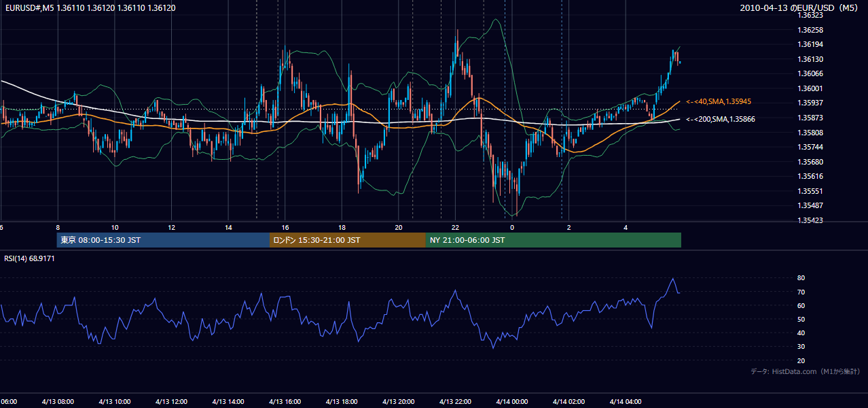
Task: Click the 4/13 20:00 time label
Action: pyautogui.click(x=399, y=401)
